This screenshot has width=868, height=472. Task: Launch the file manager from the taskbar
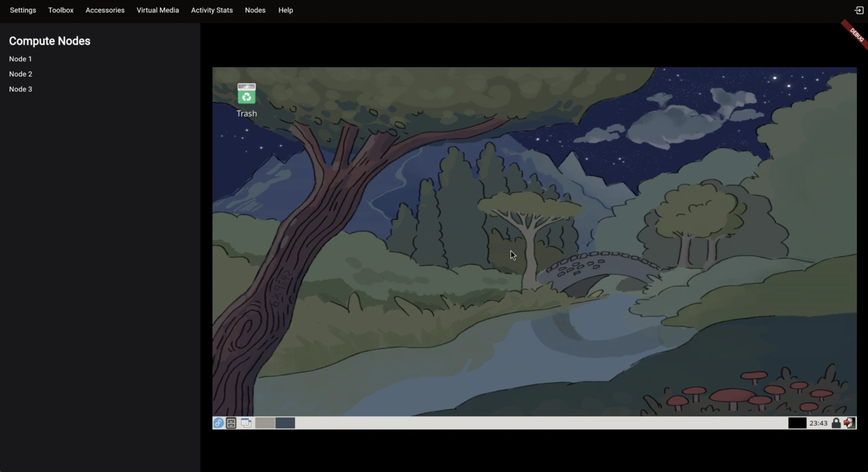[x=231, y=423]
